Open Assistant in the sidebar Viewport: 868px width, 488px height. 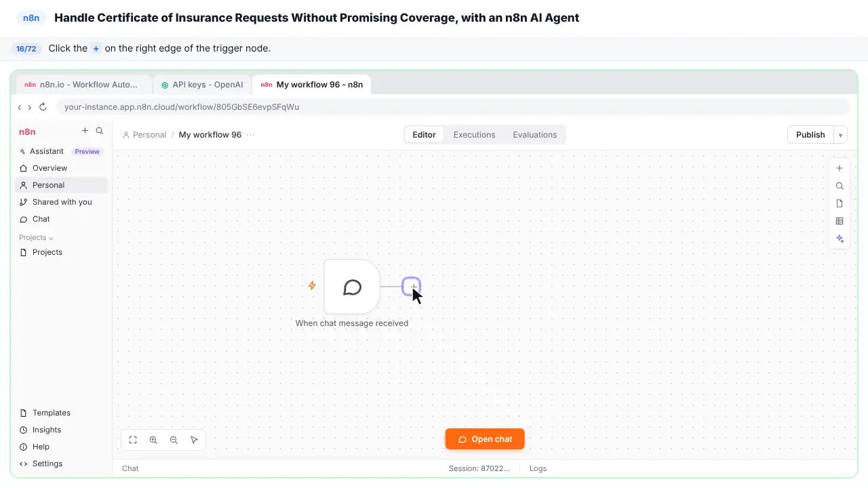[x=61, y=151]
